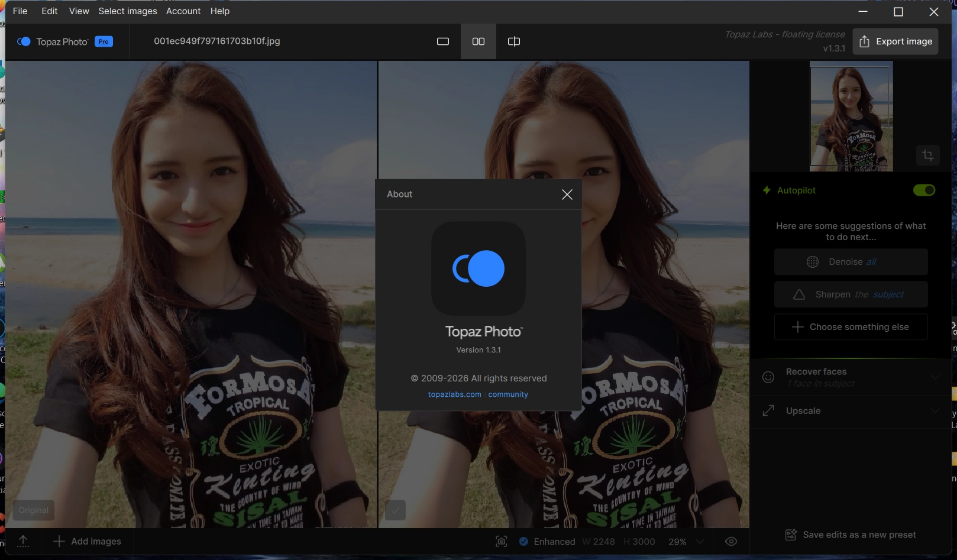Click the Export image button
957x560 pixels.
point(895,41)
